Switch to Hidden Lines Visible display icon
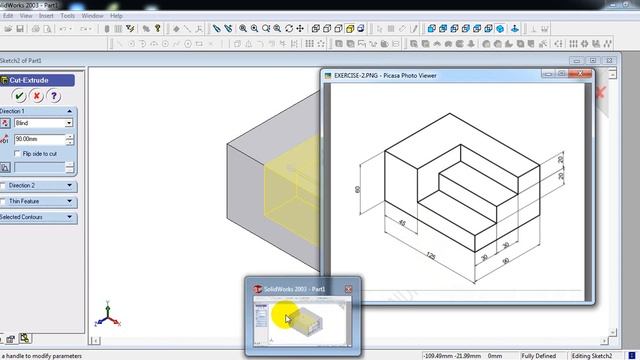 [x=327, y=29]
